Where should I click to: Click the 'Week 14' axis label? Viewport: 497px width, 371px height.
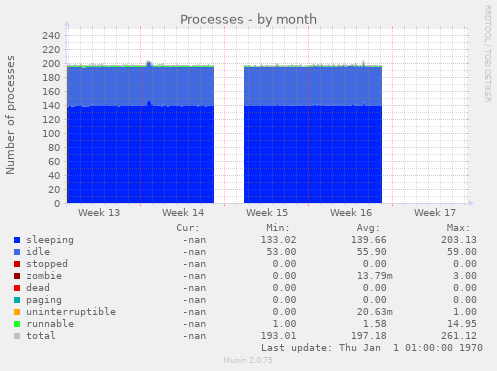click(x=183, y=213)
